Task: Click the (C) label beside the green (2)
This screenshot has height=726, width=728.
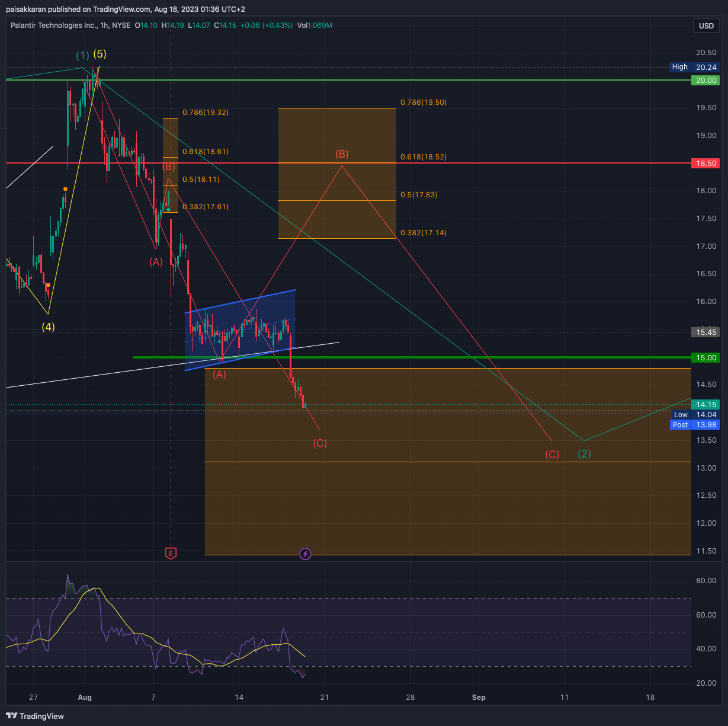Action: (552, 455)
